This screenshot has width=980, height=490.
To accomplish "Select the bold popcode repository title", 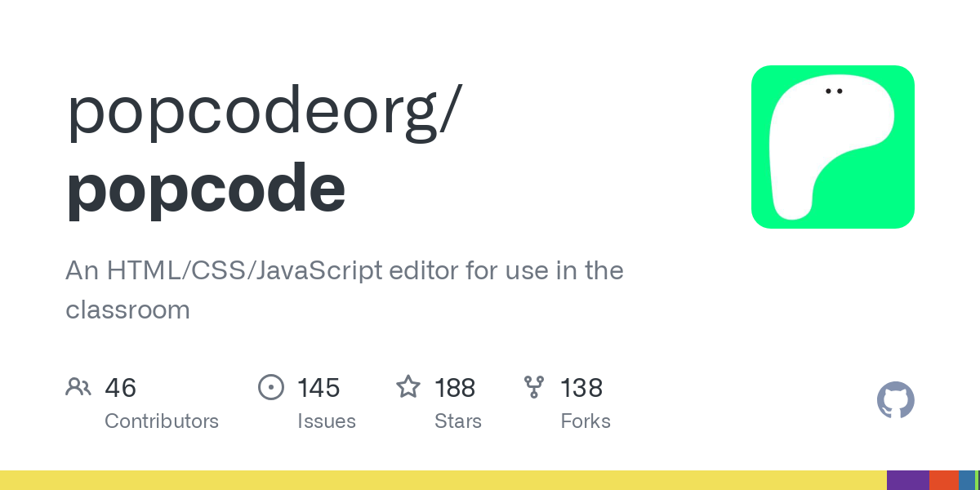I will point(206,188).
